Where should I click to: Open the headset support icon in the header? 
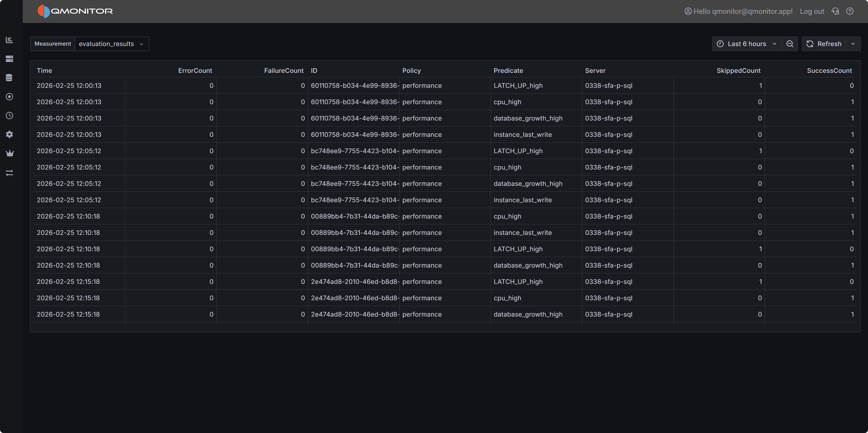[835, 11]
